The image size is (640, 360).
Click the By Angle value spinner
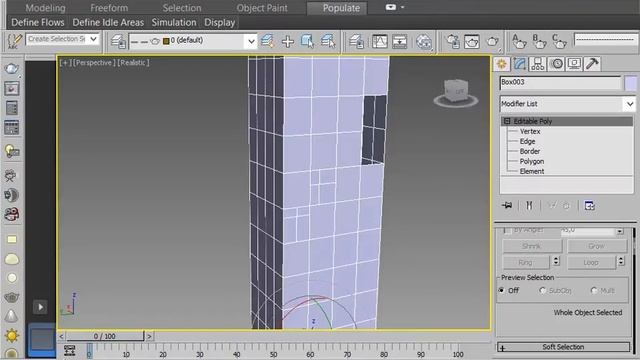coord(620,231)
